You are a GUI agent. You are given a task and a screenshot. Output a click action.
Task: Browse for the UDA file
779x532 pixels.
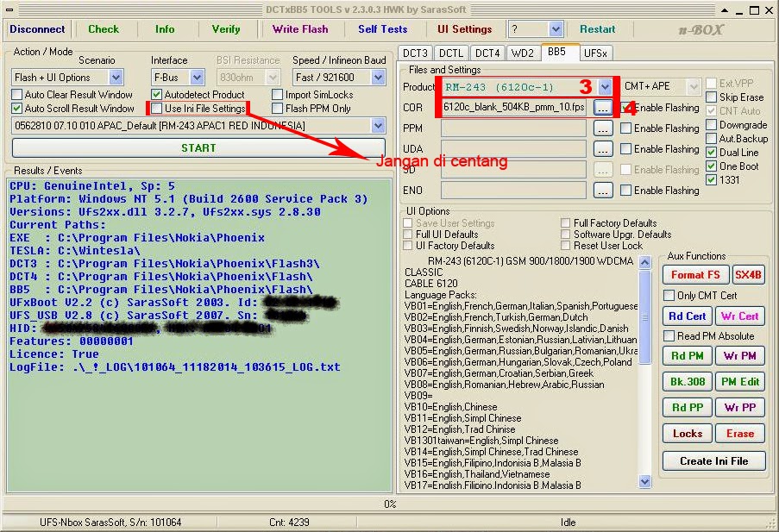coord(602,149)
